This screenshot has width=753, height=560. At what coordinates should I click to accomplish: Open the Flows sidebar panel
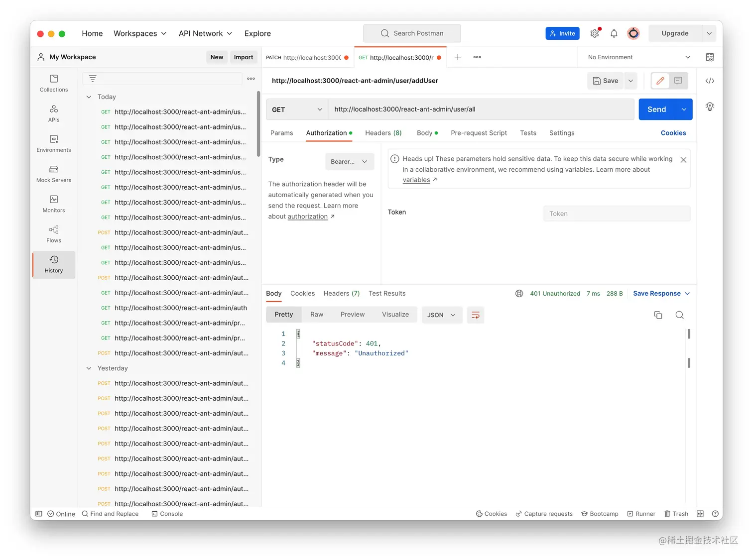pyautogui.click(x=54, y=234)
